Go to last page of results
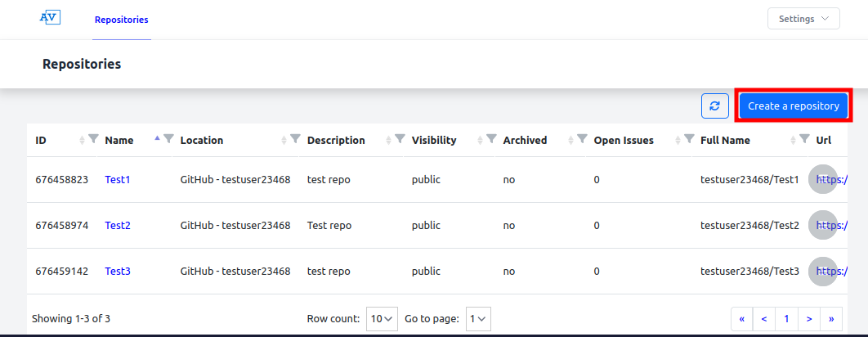Image resolution: width=868 pixels, height=337 pixels. (x=831, y=319)
